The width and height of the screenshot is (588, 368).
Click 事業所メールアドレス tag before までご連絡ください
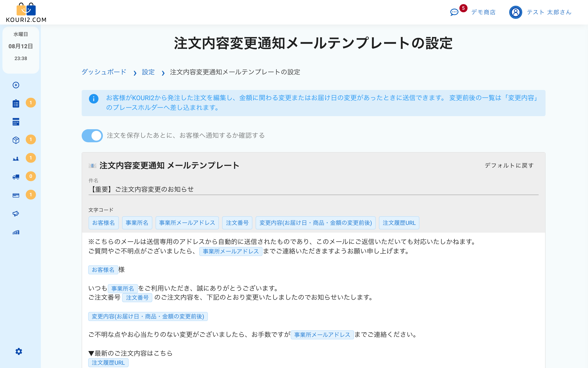322,335
